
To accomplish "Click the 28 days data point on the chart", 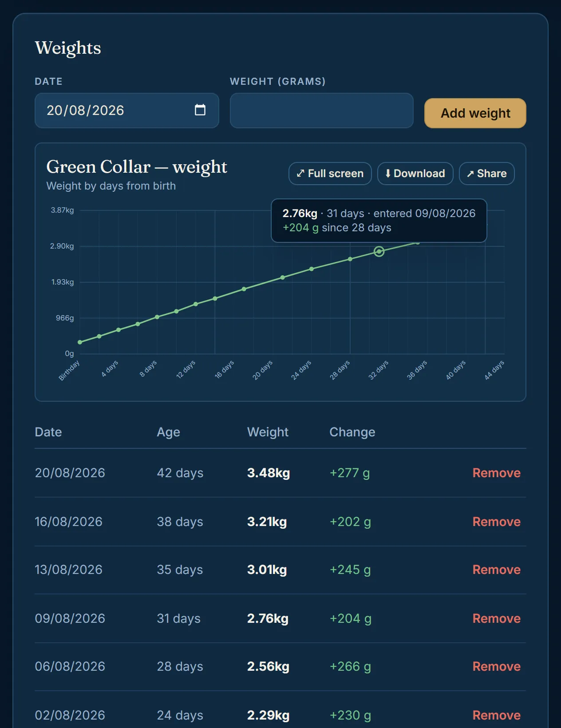I will [x=350, y=259].
